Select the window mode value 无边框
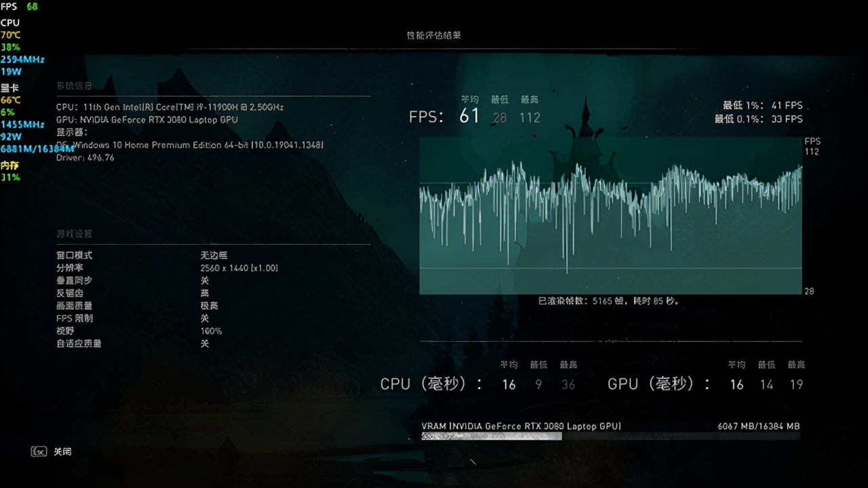Screen dimensions: 868x488 coord(214,256)
